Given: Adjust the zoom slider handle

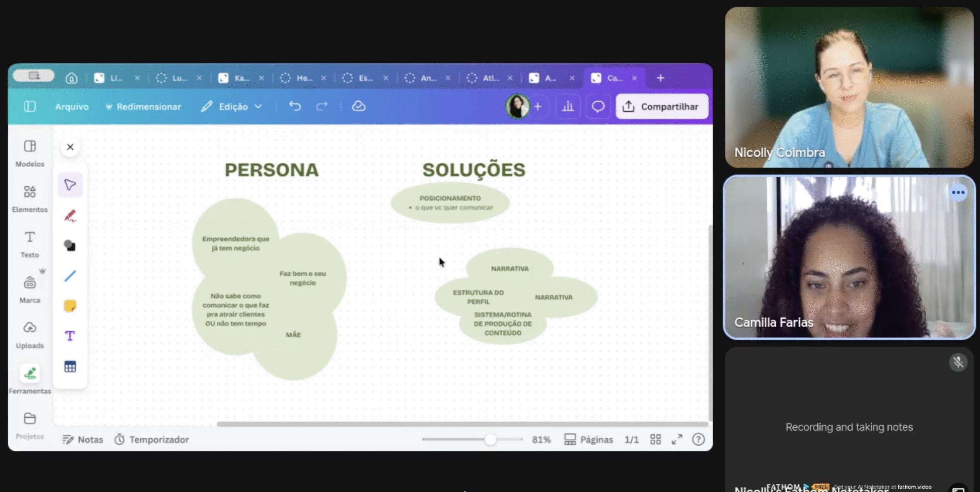Looking at the screenshot, I should click(x=490, y=440).
